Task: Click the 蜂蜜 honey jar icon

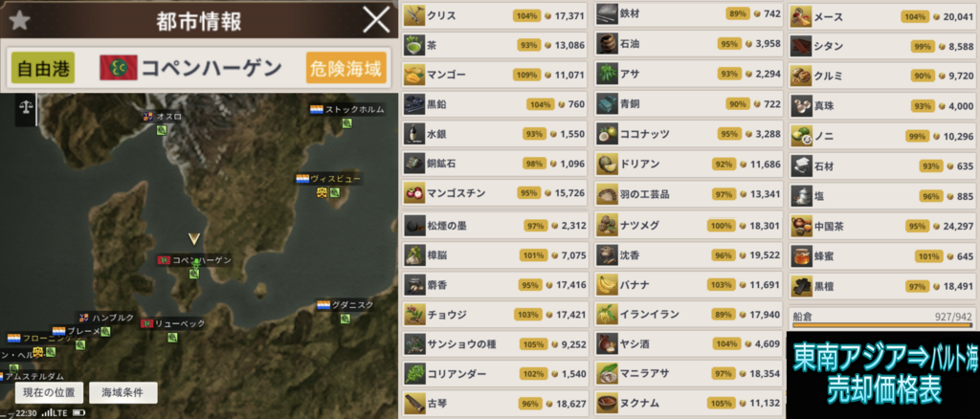Action: (x=801, y=255)
